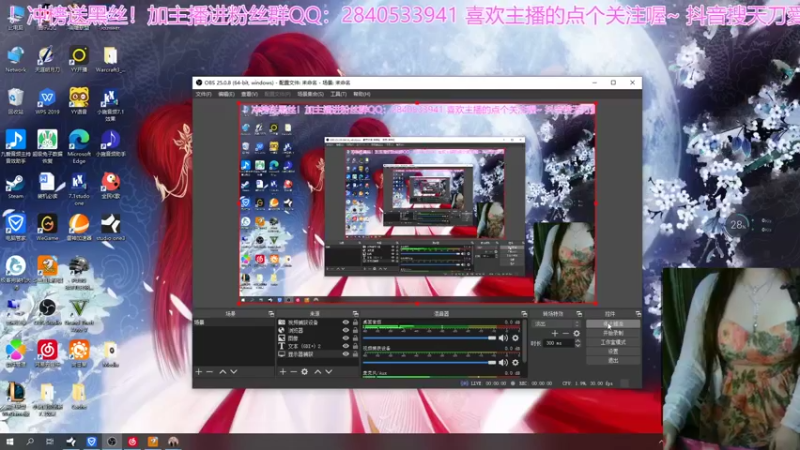Toggle visibility eye for 视频捕获设备 source
Viewport: 800px width, 450px height.
(346, 322)
